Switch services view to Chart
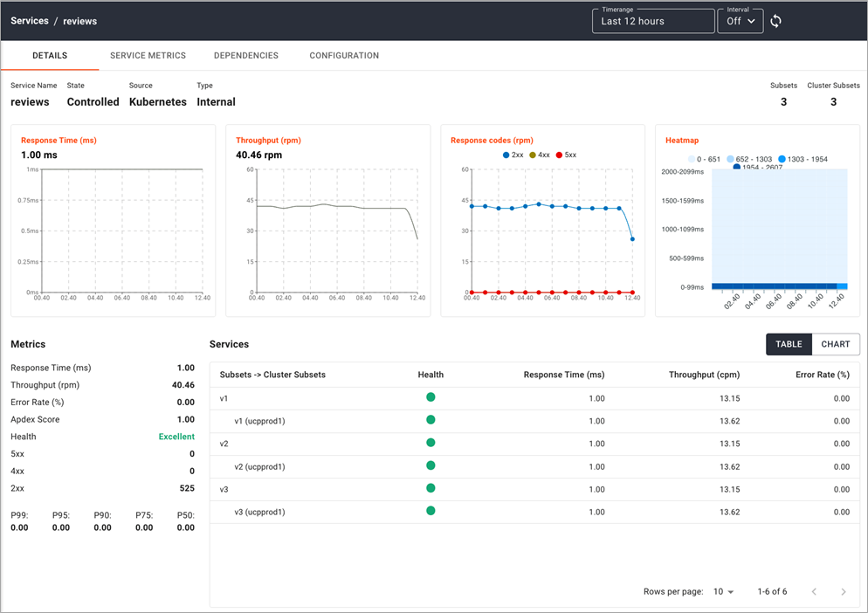This screenshot has width=868, height=613. (835, 344)
